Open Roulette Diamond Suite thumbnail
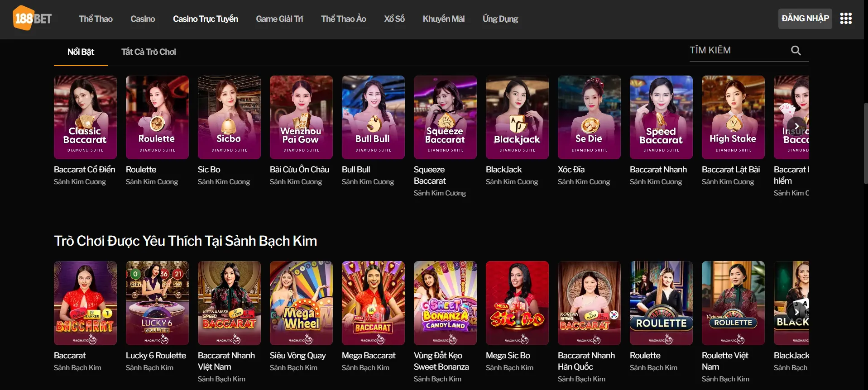The height and width of the screenshot is (390, 868). coord(157,117)
